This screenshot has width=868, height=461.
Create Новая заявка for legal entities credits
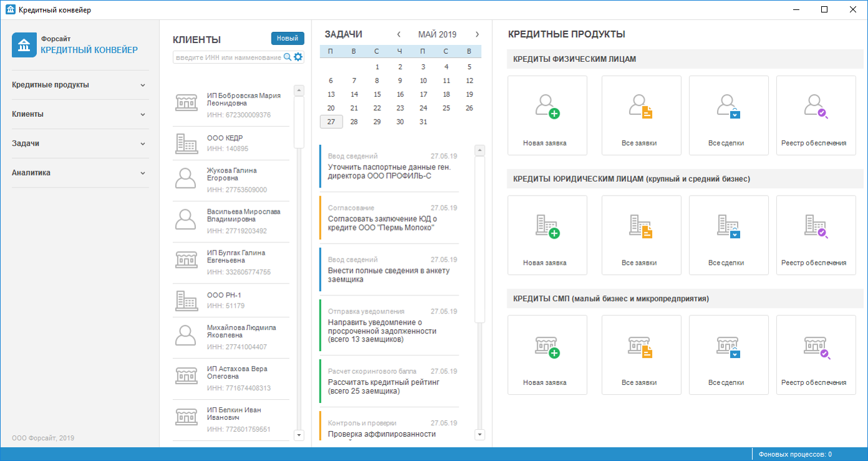click(x=547, y=235)
